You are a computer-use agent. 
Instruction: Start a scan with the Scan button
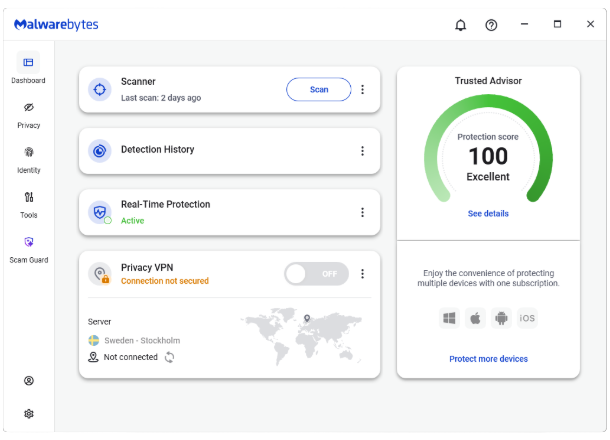(319, 89)
